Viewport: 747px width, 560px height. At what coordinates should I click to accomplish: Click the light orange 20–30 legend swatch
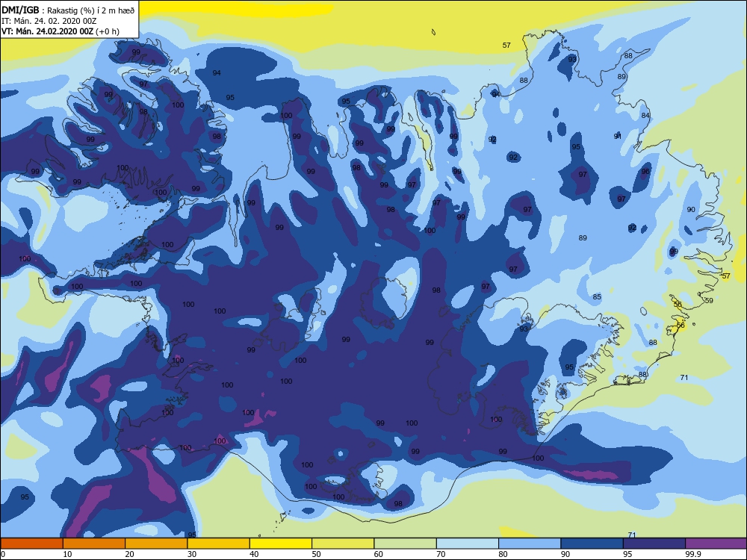156,544
